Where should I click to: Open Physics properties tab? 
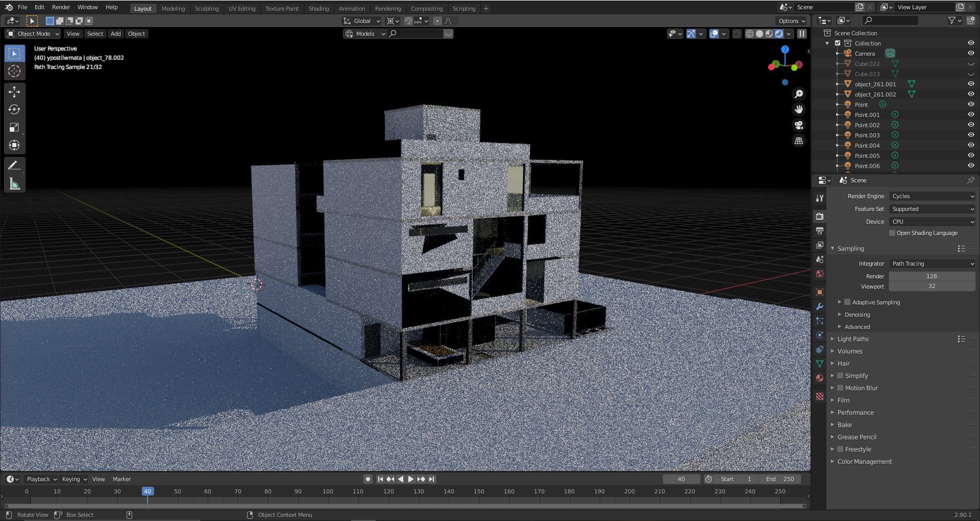tap(820, 335)
